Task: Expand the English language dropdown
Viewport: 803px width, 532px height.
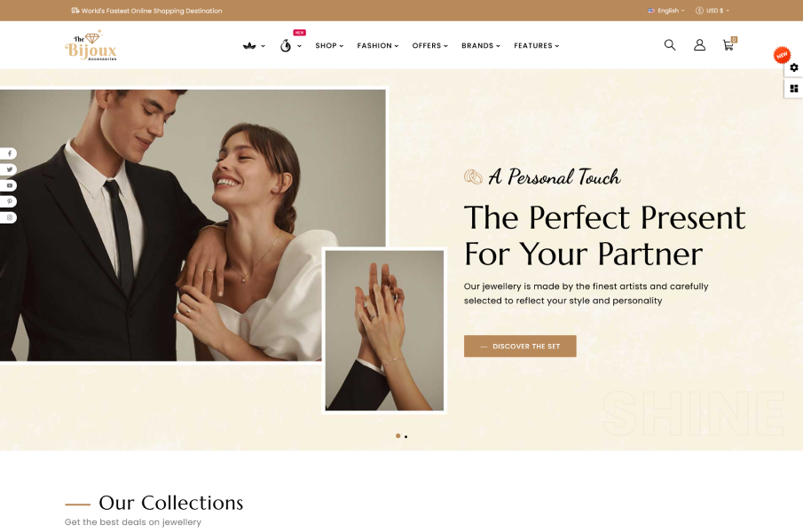Action: pos(666,11)
